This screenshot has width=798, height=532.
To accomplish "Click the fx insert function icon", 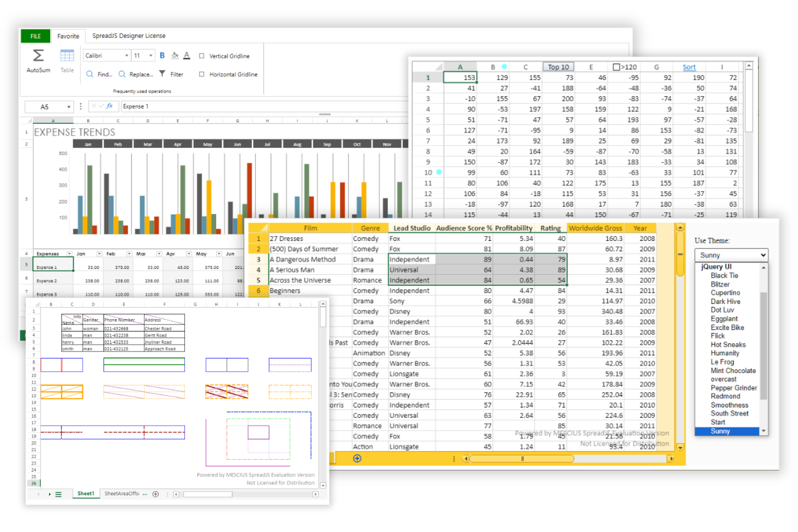I will tap(109, 106).
